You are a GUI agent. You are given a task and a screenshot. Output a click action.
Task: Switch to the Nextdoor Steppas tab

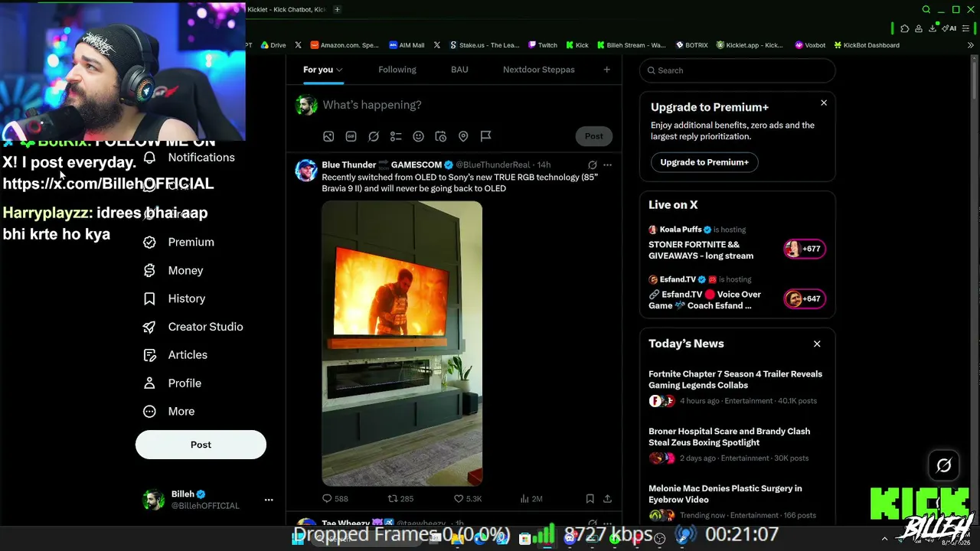539,70
